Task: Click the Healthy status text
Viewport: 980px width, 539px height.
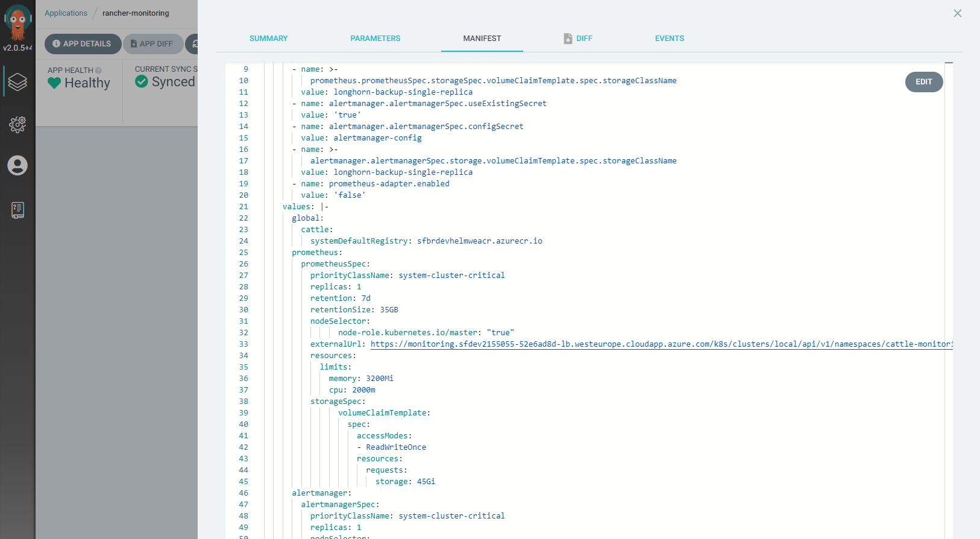Action: coord(87,83)
